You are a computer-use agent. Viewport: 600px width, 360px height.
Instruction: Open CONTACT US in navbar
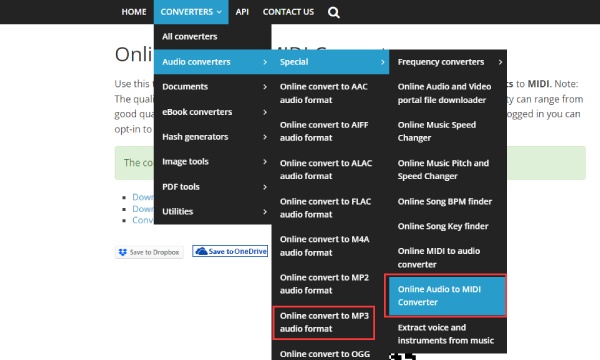288,12
